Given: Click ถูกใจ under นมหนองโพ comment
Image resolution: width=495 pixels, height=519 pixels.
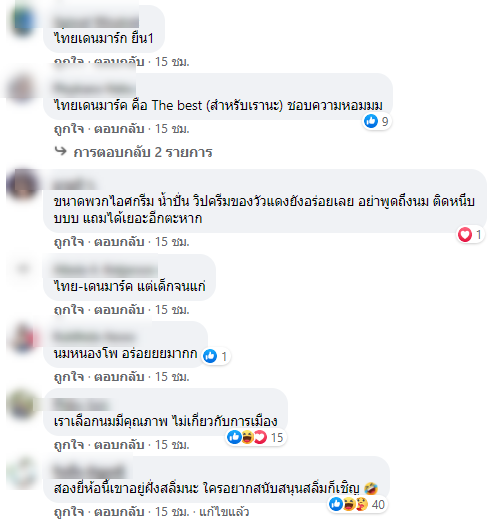Looking at the screenshot, I should (x=69, y=377).
